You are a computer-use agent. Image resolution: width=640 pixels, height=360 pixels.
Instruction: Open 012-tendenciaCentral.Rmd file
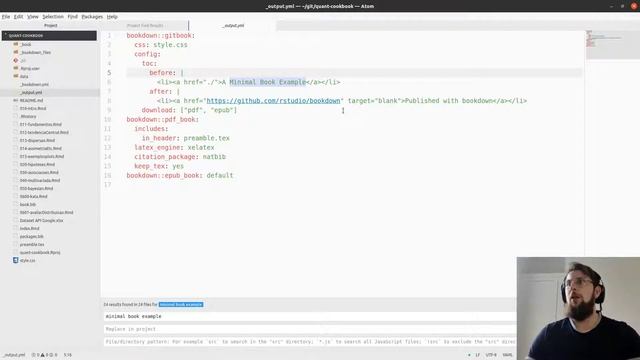pos(44,132)
